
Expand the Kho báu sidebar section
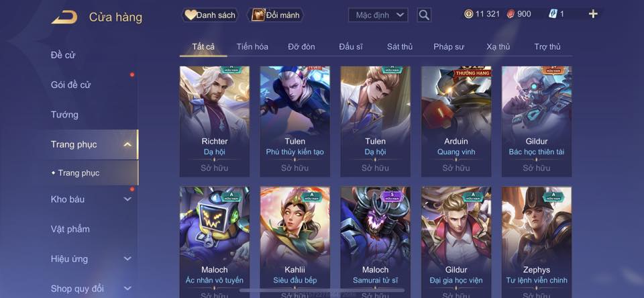coord(127,199)
